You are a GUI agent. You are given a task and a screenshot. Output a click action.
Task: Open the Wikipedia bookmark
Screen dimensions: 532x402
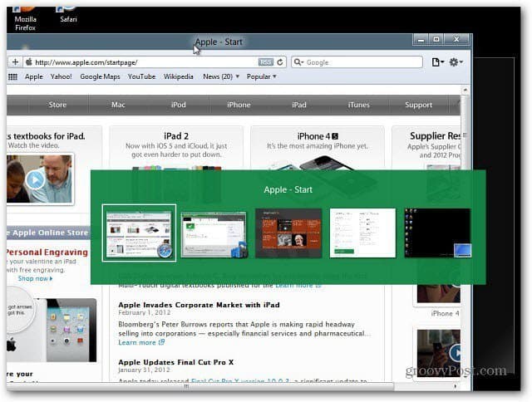pos(179,76)
